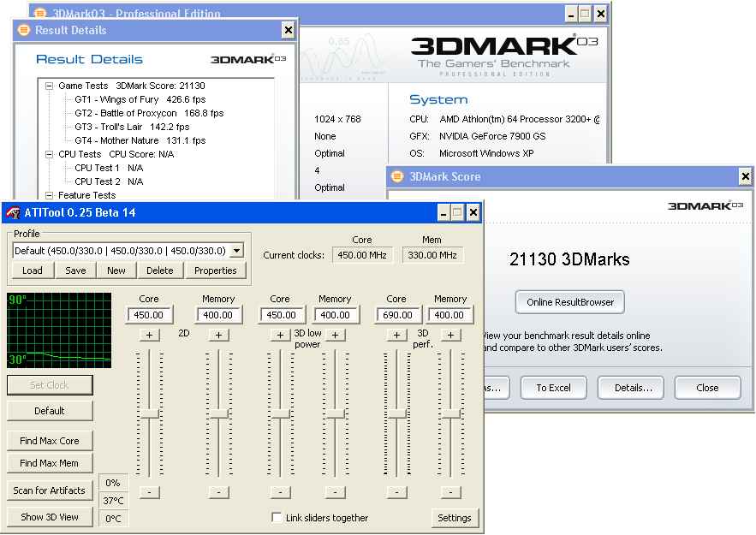The height and width of the screenshot is (535, 756).
Task: Decrease 3D low power Core with minus
Action: click(280, 492)
